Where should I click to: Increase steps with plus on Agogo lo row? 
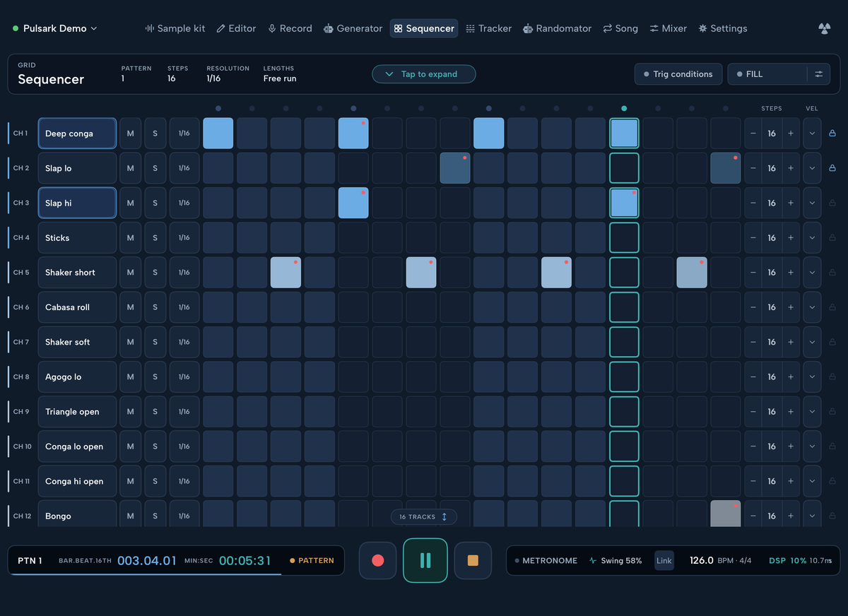[x=791, y=377]
